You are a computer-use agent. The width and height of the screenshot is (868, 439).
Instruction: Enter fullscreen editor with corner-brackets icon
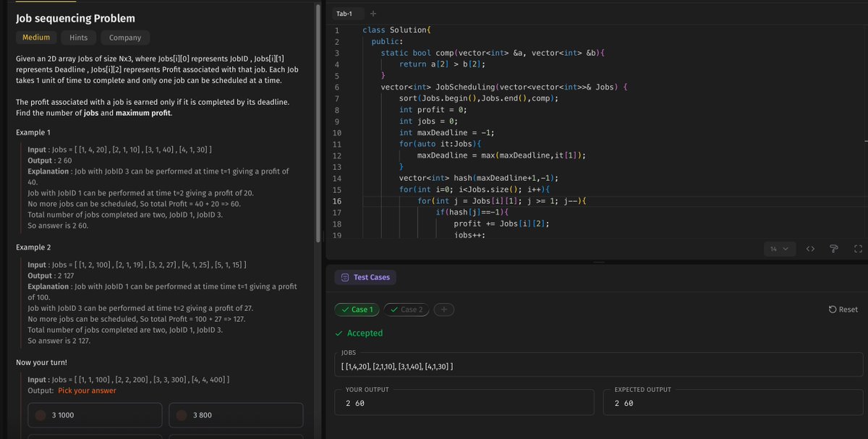858,249
